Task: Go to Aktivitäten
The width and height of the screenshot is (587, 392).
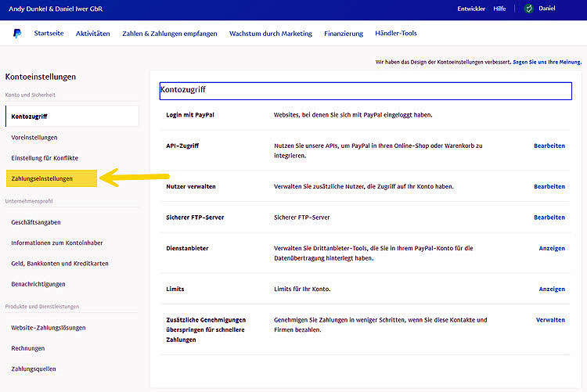Action: click(93, 34)
